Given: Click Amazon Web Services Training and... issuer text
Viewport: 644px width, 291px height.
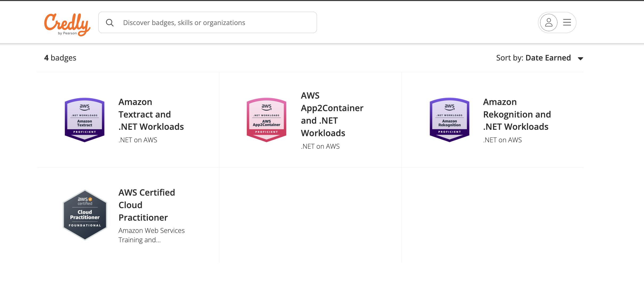Looking at the screenshot, I should coord(152,235).
